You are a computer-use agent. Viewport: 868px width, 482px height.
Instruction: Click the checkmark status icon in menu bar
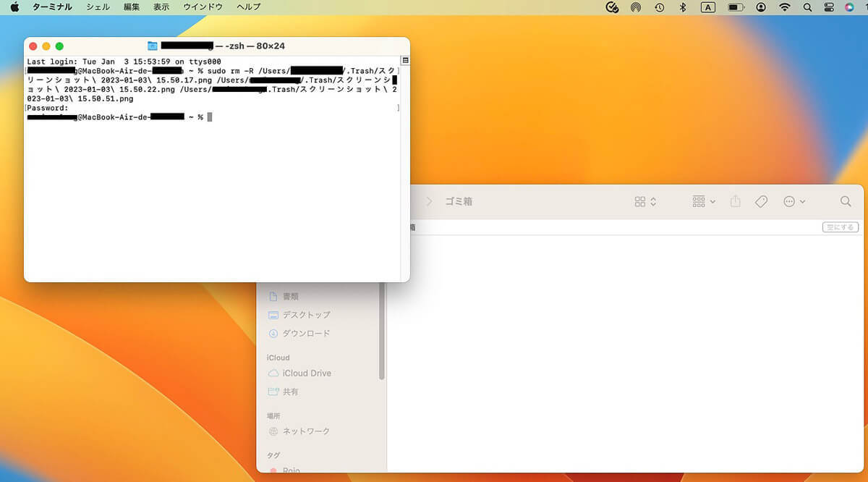612,7
